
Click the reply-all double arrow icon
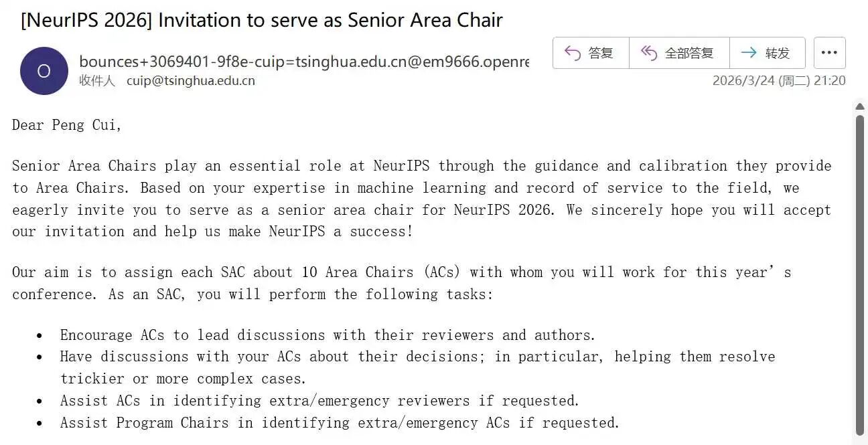coord(648,53)
